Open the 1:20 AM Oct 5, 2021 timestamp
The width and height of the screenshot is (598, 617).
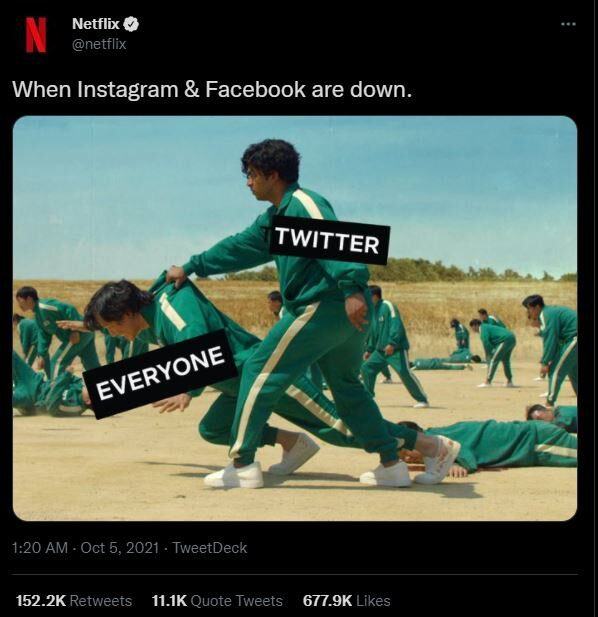85,548
